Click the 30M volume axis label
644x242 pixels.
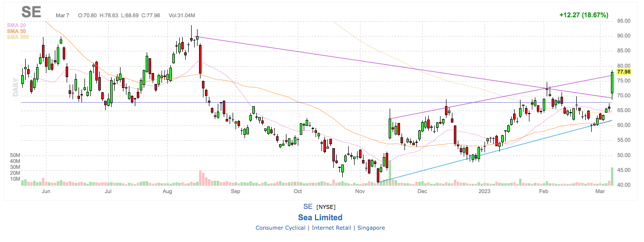(x=14, y=167)
